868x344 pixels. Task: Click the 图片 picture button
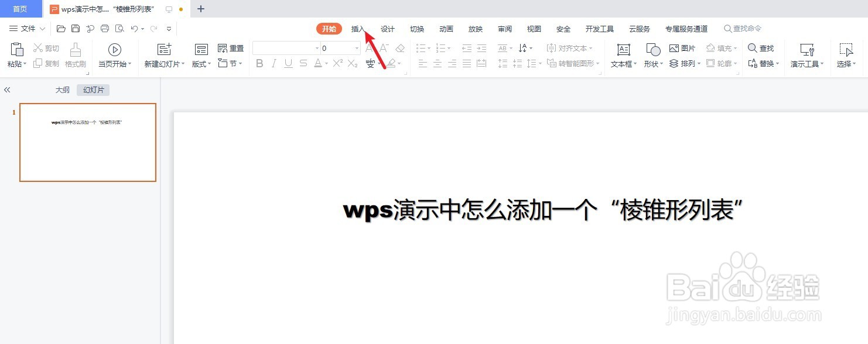coord(682,49)
